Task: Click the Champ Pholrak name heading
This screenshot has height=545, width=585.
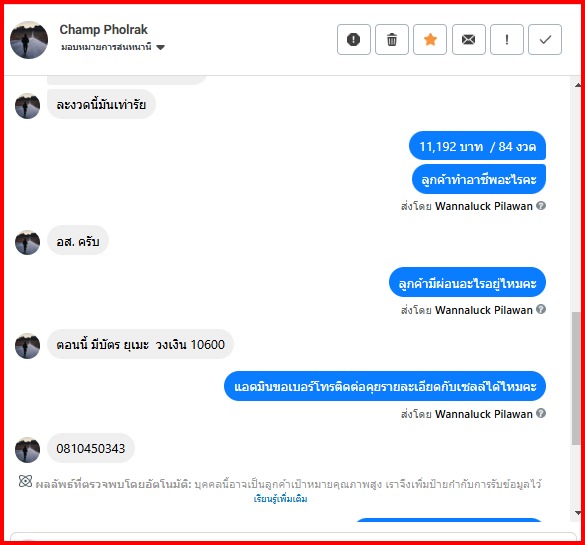Action: 104,29
